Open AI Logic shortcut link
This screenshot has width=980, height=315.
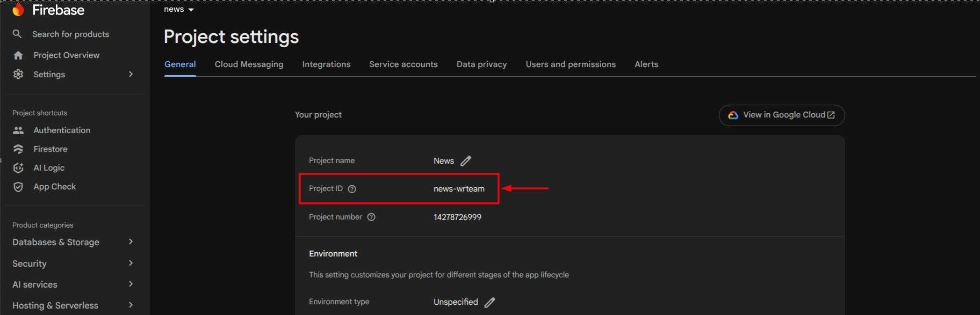[x=49, y=168]
